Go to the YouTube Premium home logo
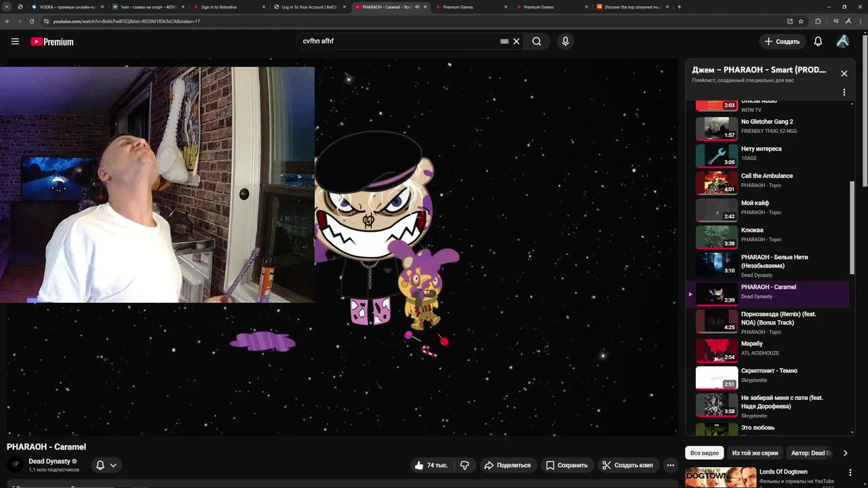The width and height of the screenshot is (868, 488). pyautogui.click(x=52, y=41)
